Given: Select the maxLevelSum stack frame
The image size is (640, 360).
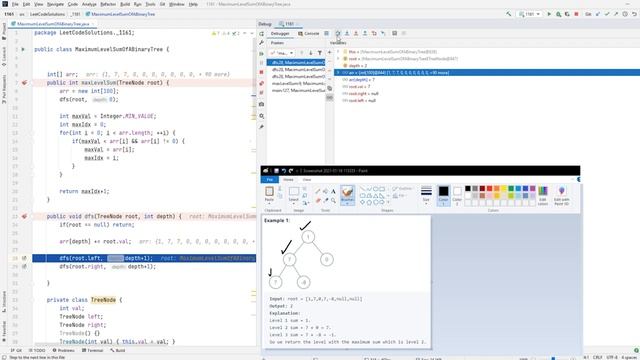Looking at the screenshot, I should [x=296, y=83].
